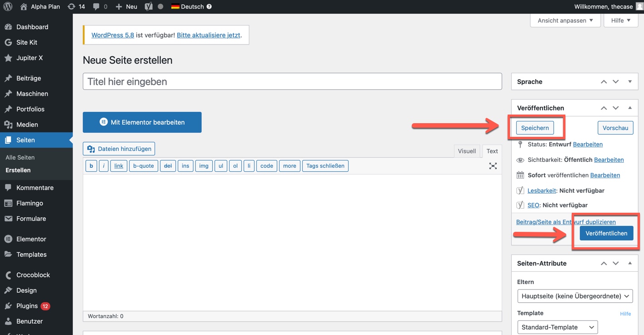Switch editor to the Visuell tab
The width and height of the screenshot is (644, 335).
(x=467, y=151)
